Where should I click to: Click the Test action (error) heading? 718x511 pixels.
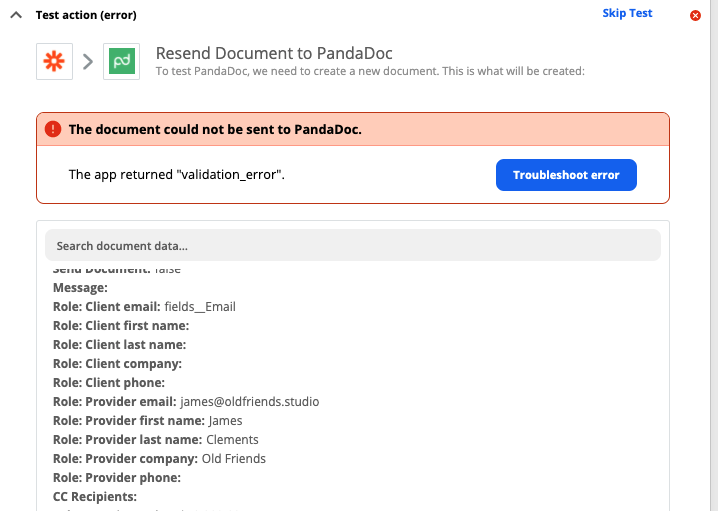(86, 15)
